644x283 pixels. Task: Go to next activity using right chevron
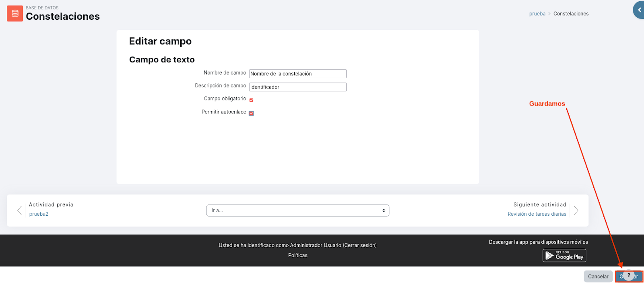[576, 211]
